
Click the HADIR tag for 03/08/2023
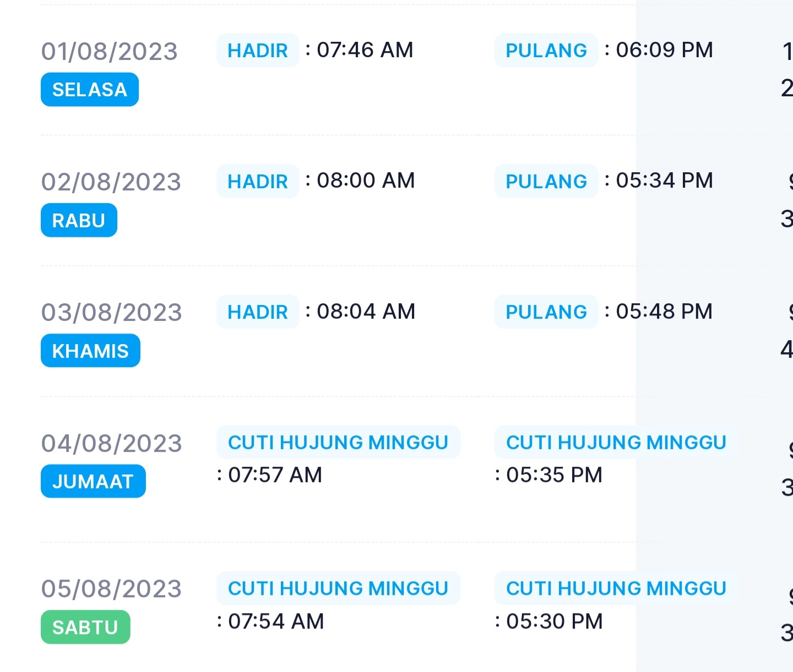258,312
